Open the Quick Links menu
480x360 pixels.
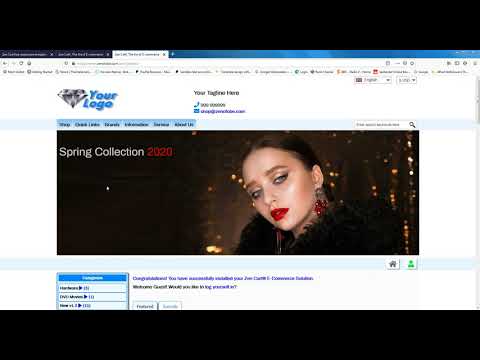[x=87, y=124]
